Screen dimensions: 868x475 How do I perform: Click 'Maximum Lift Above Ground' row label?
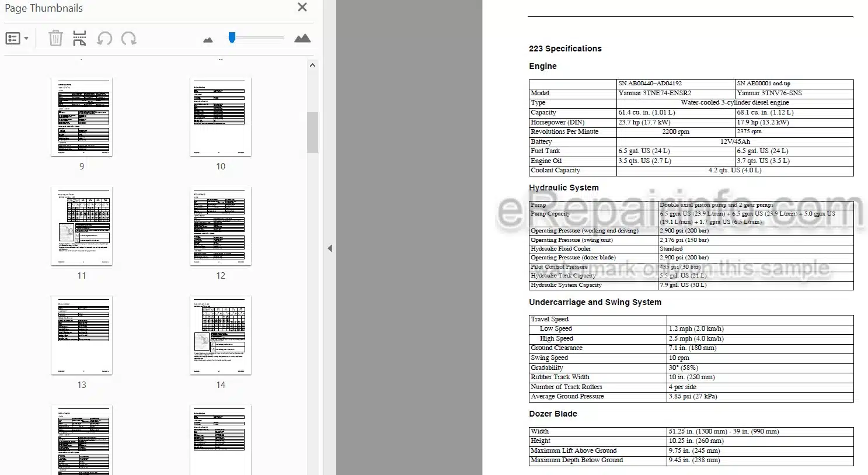pos(573,450)
